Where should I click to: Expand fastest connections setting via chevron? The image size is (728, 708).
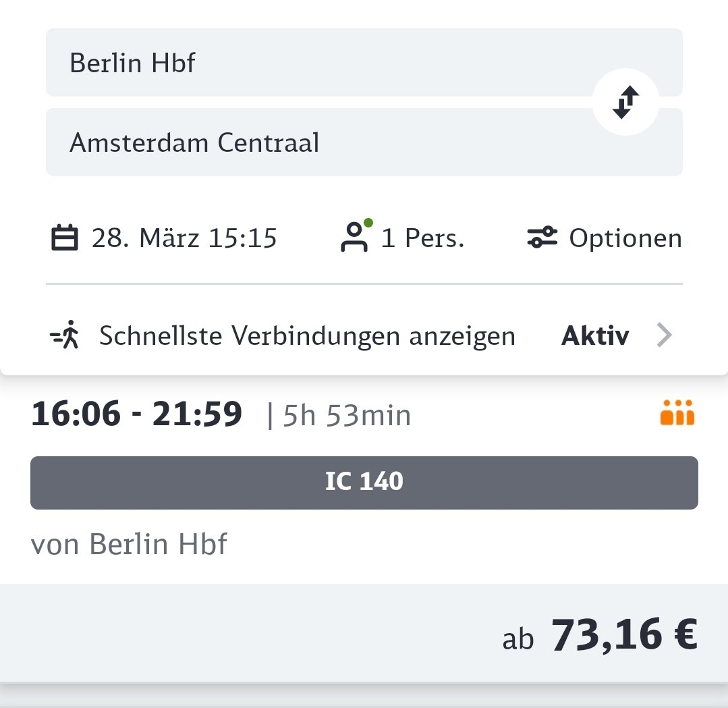[x=665, y=335]
